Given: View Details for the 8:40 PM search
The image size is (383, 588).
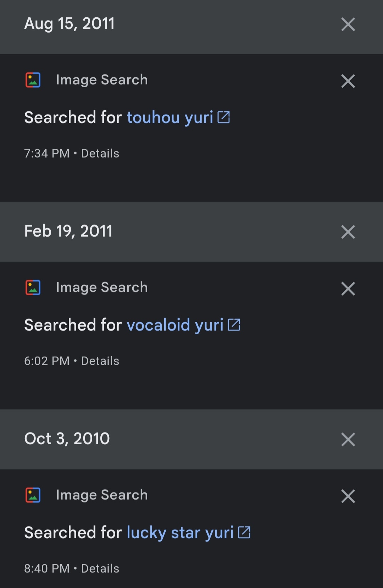Looking at the screenshot, I should click(100, 569).
